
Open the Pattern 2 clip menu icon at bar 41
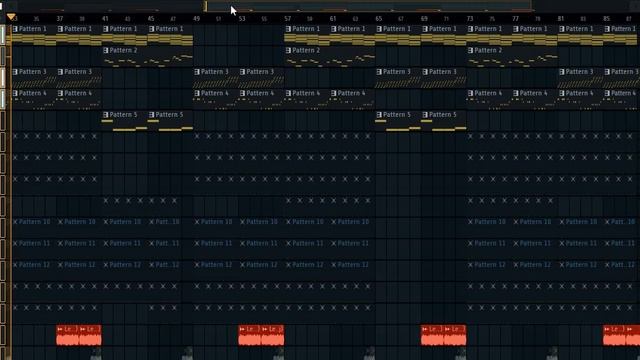click(x=106, y=50)
